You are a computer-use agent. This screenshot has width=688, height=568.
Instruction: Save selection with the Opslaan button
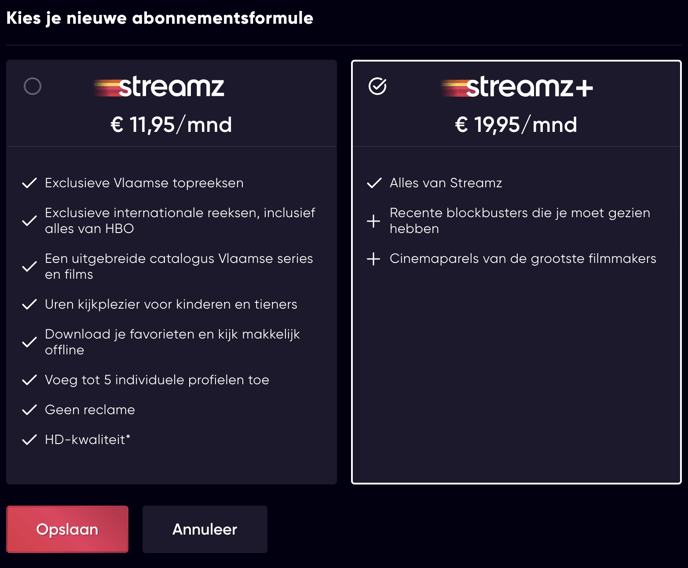click(x=67, y=529)
